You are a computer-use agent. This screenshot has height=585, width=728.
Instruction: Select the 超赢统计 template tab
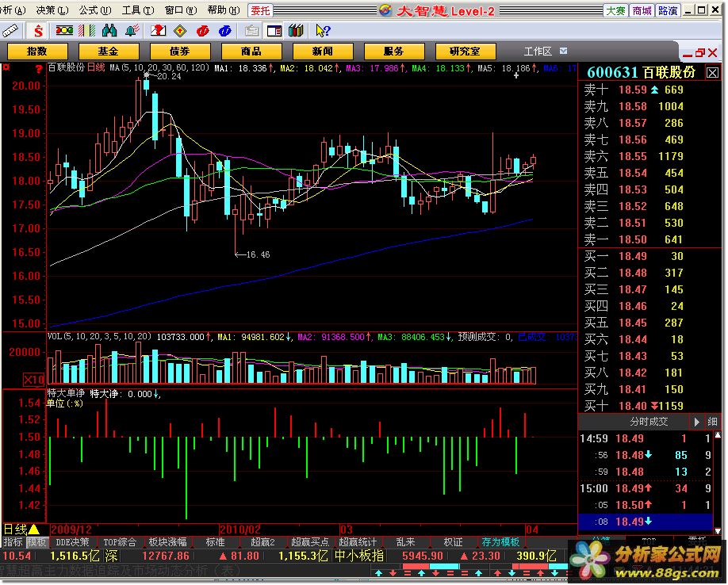[x=358, y=542]
